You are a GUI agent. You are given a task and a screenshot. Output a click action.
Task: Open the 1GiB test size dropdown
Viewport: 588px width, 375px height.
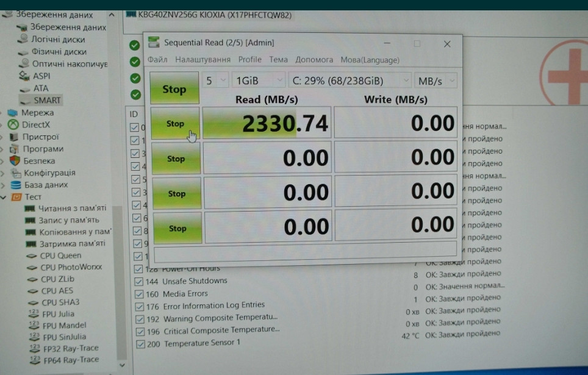[259, 80]
